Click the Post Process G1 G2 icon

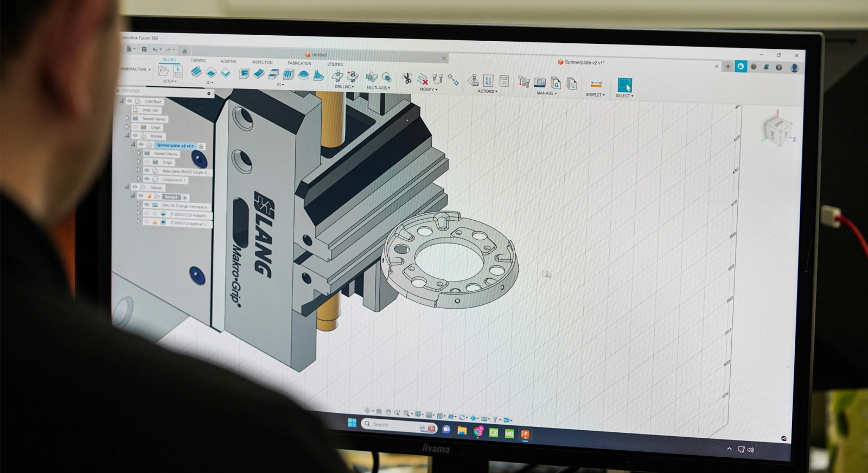coord(488,81)
